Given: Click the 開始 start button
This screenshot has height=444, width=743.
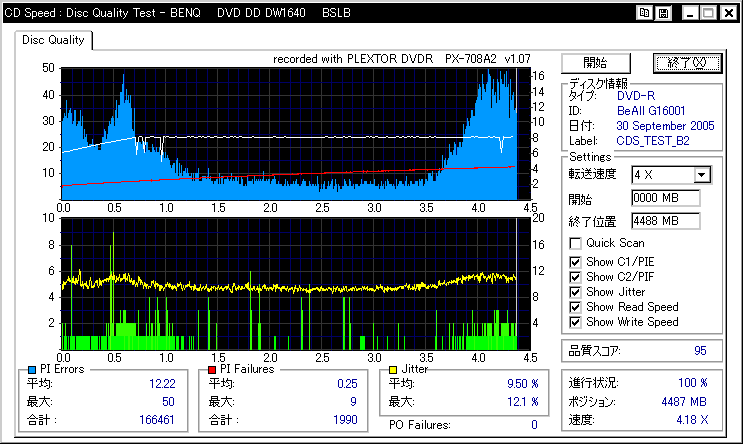Looking at the screenshot, I should (596, 63).
